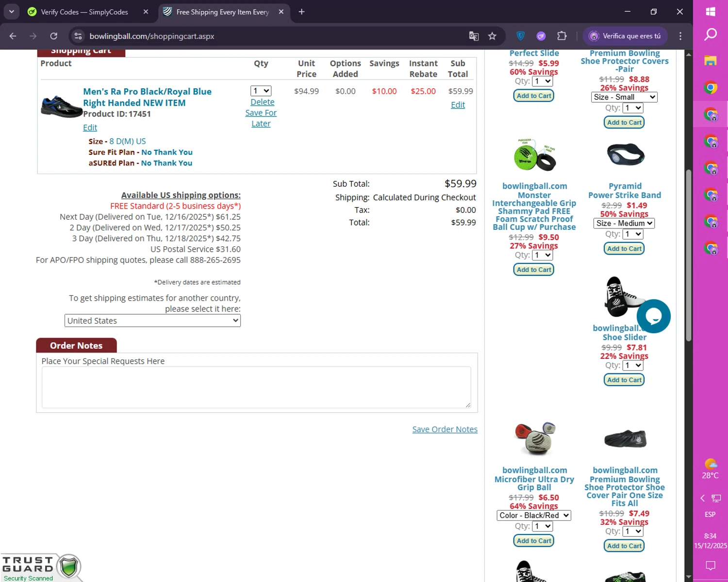Add Pyramid Power Strike Band to cart
This screenshot has height=582, width=728.
[x=624, y=248]
